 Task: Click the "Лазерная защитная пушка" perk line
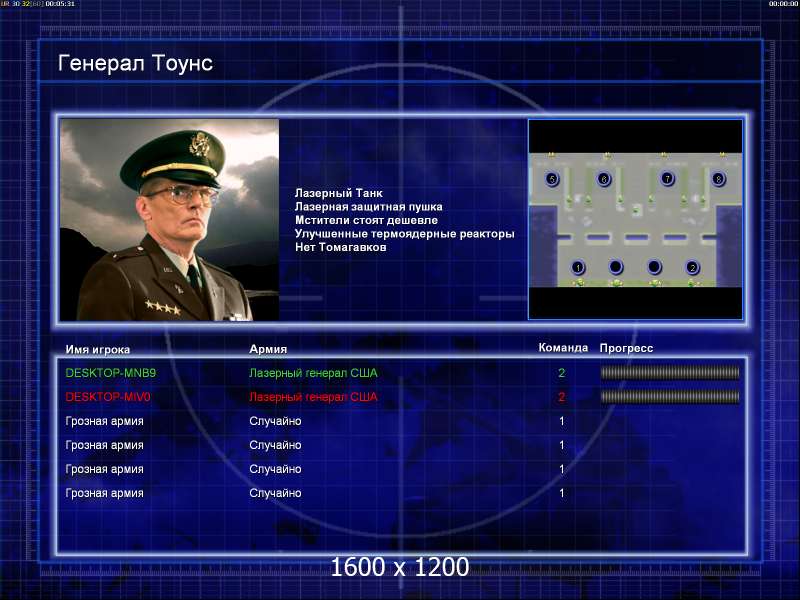point(369,207)
